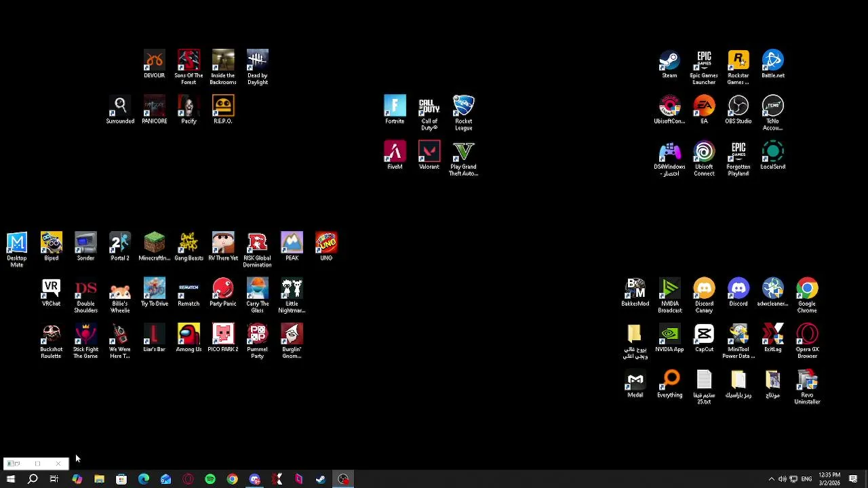Open taskbar Search magnifier

point(33,479)
